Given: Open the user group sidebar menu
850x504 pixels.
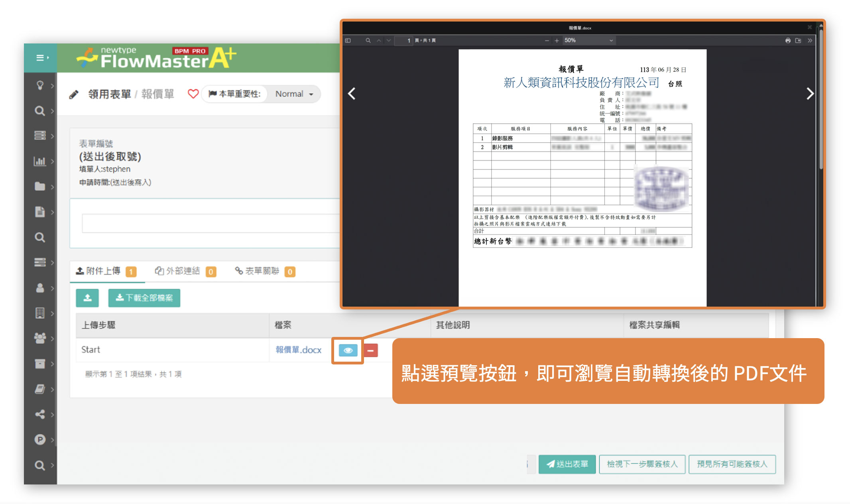Looking at the screenshot, I should point(40,338).
